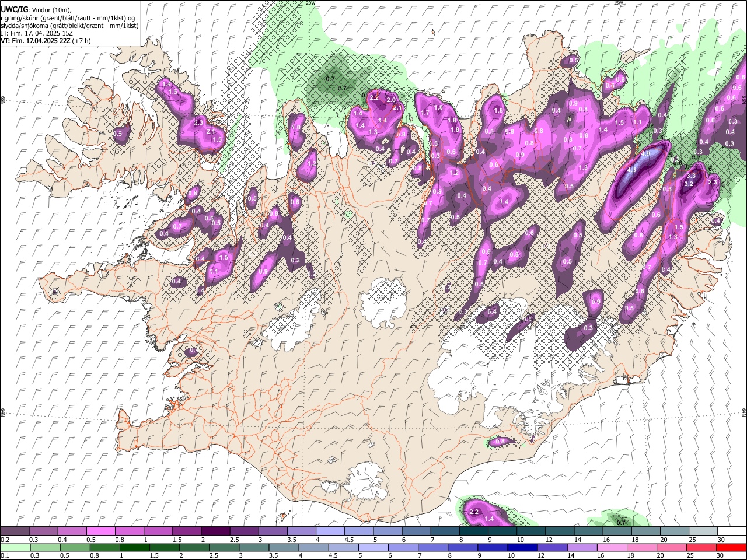
Task: Click the 'UWC/IG: Vindur (10m),' title line
Action: pyautogui.click(x=36, y=10)
